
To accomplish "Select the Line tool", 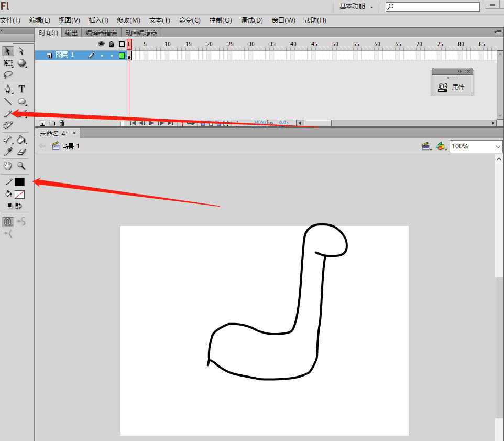I will pyautogui.click(x=8, y=102).
